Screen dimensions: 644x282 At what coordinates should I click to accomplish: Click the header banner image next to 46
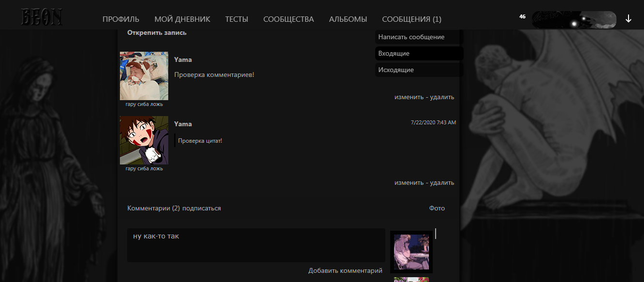click(574, 20)
